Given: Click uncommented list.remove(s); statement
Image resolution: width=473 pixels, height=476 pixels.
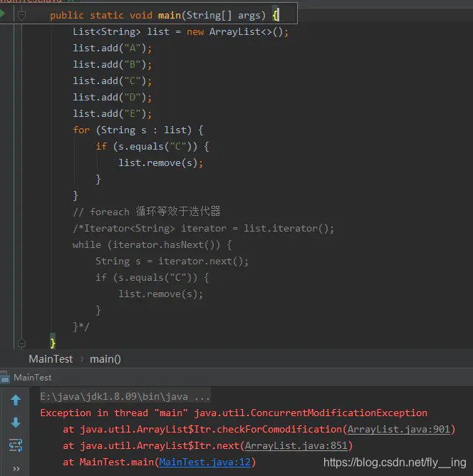Looking at the screenshot, I should [160, 162].
